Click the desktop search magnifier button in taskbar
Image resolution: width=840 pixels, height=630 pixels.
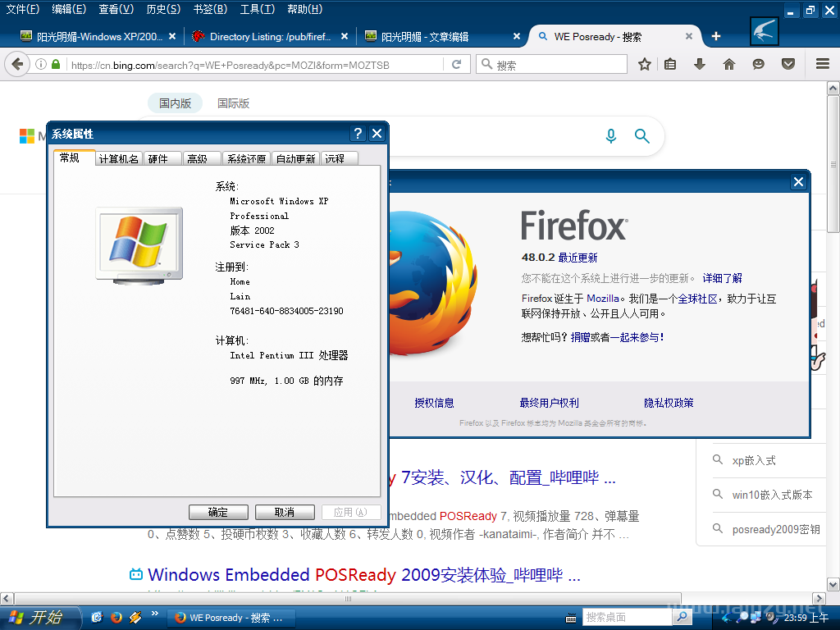[682, 617]
